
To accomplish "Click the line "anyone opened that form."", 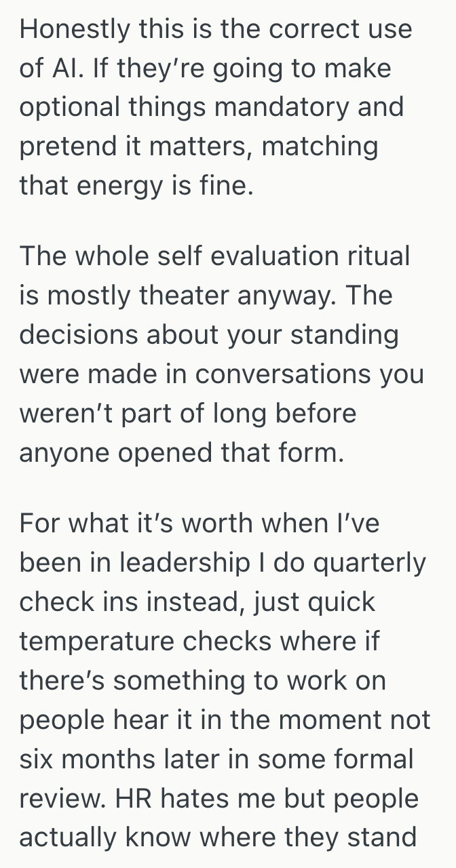I will pyautogui.click(x=181, y=452).
